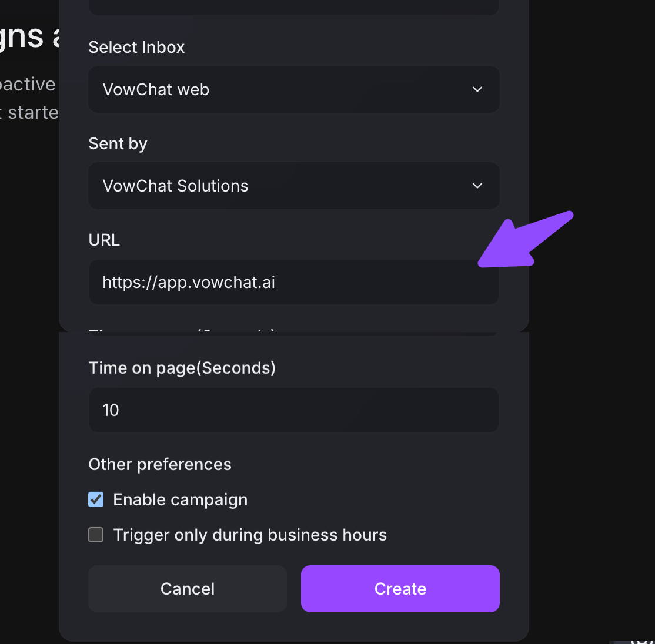Click the 'Select Inbox' field label
The image size is (655, 644).
coord(136,47)
